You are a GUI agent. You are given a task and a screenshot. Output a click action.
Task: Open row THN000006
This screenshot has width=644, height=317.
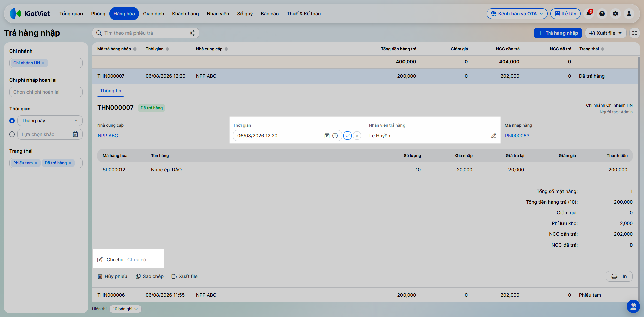[365, 295]
